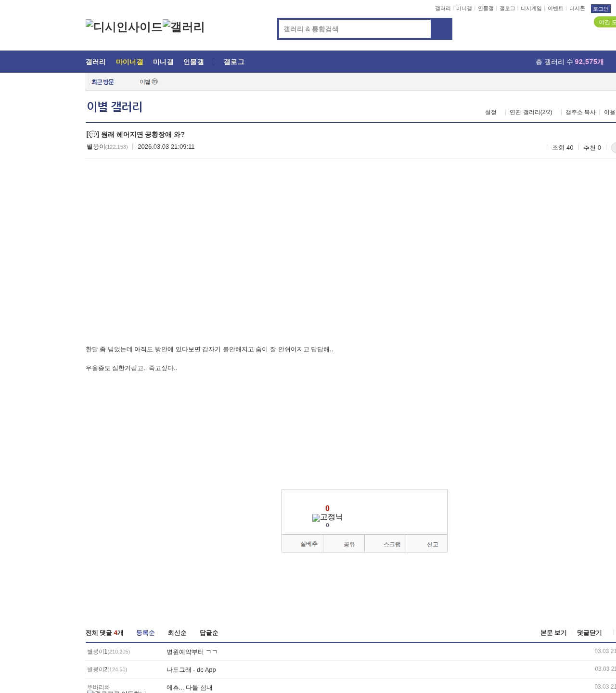This screenshot has width=616, height=693.
Task: Open 디시게임 link at top
Action: click(x=531, y=9)
